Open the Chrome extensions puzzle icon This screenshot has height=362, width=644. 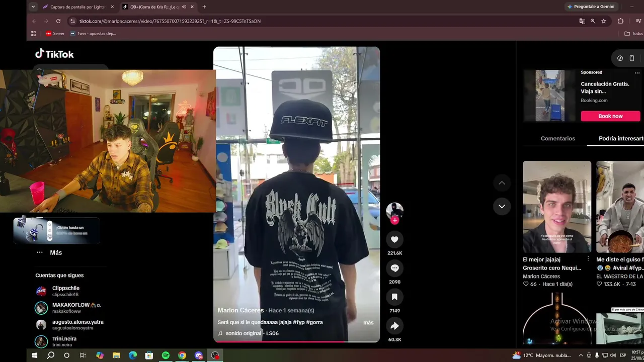(620, 21)
